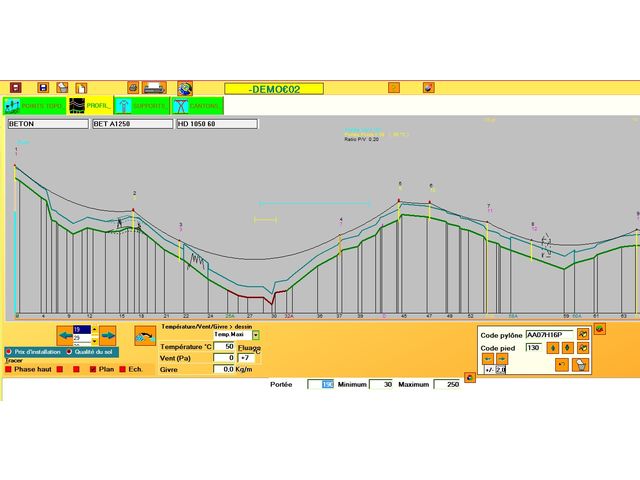The width and height of the screenshot is (640, 480).
Task: Open the Temp.Maxi dropdown
Action: click(255, 335)
